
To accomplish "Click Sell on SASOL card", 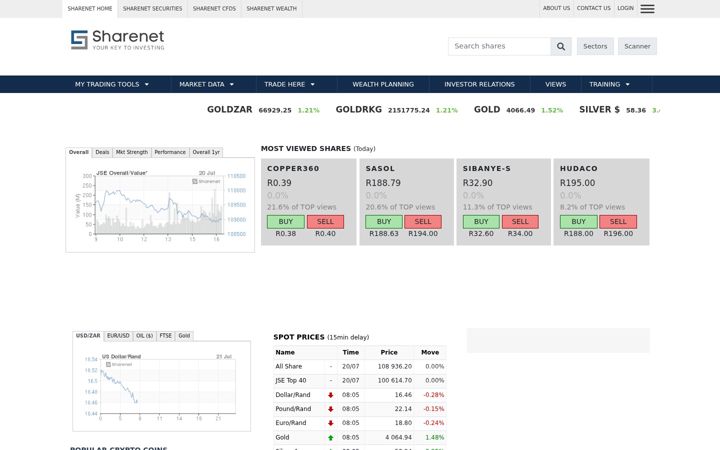I will [423, 222].
